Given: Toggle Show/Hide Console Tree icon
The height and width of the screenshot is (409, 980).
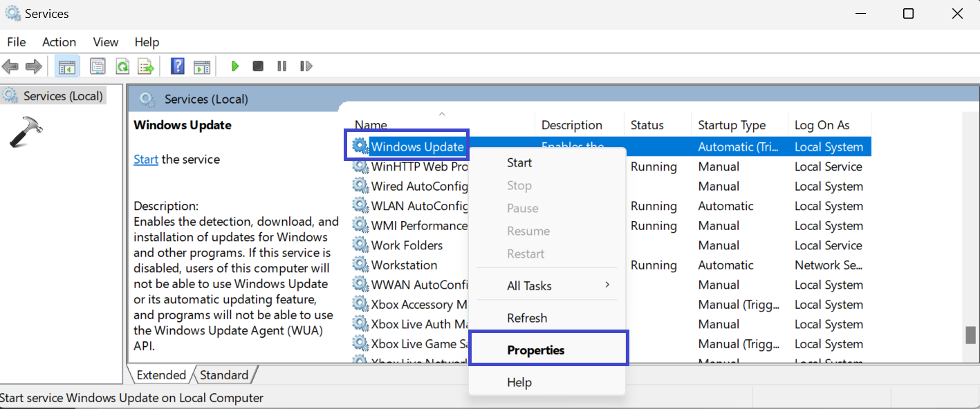Looking at the screenshot, I should click(x=67, y=66).
